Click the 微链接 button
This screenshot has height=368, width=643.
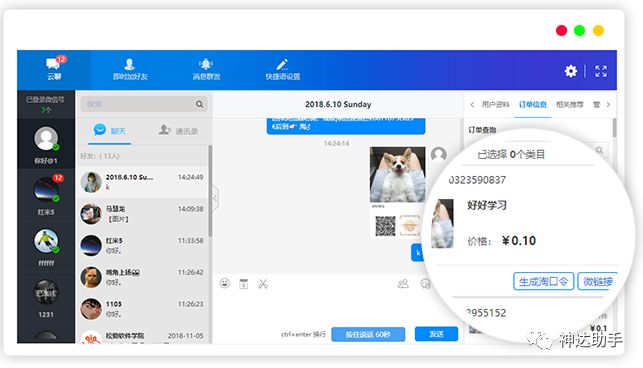pyautogui.click(x=598, y=281)
